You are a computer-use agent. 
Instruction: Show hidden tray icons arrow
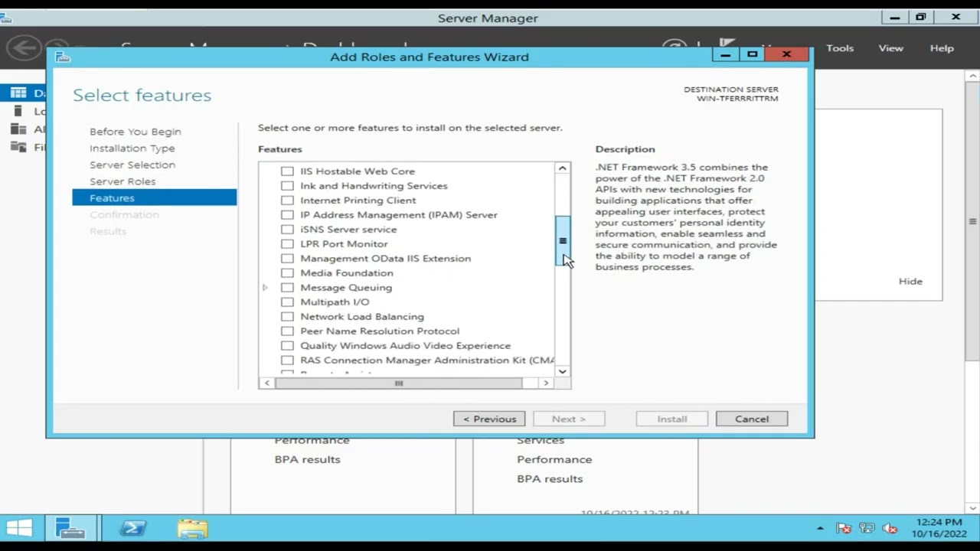coord(820,528)
